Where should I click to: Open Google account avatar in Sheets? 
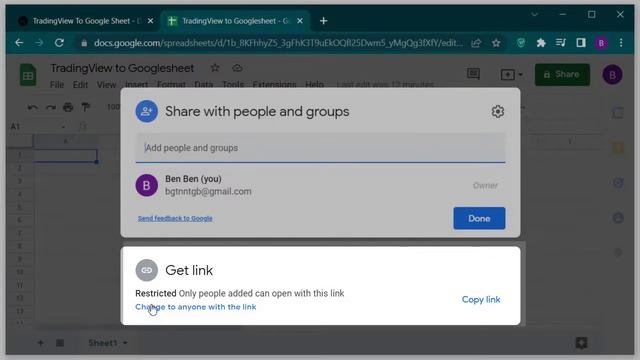(x=613, y=75)
